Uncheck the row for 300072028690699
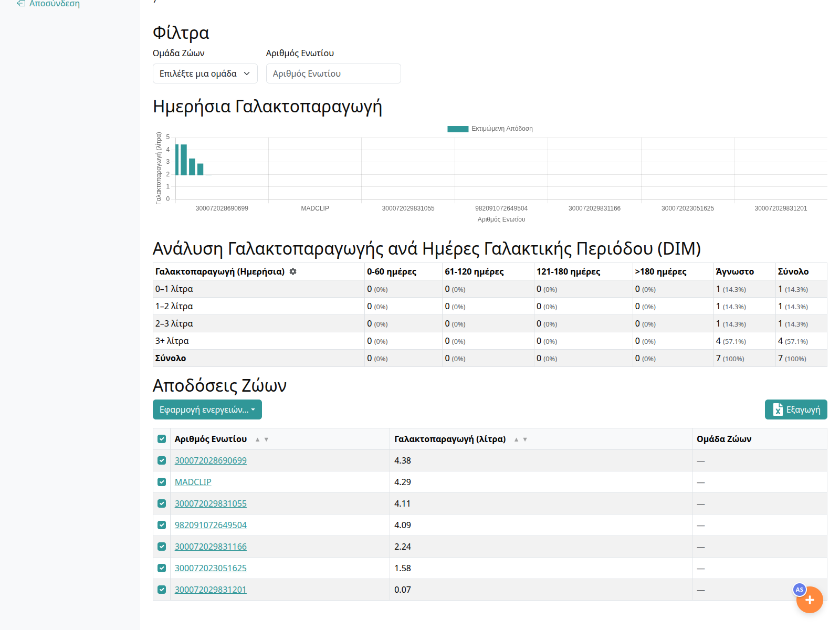 tap(162, 460)
